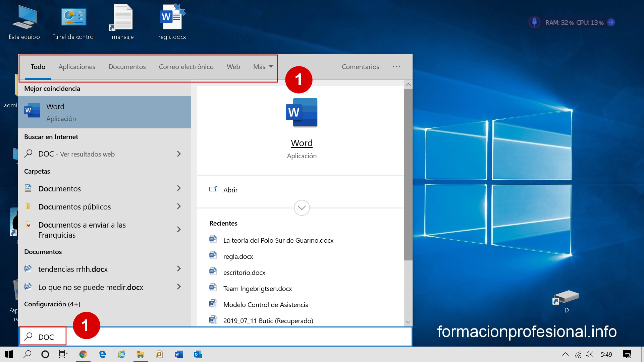Open the notification center icon
The width and height of the screenshot is (644, 362).
(x=627, y=354)
